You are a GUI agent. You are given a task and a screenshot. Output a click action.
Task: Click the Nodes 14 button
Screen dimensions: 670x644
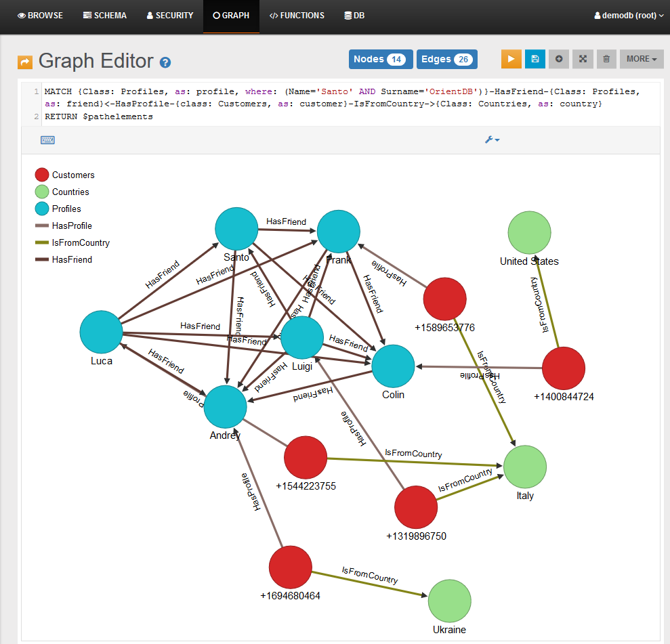[380, 60]
